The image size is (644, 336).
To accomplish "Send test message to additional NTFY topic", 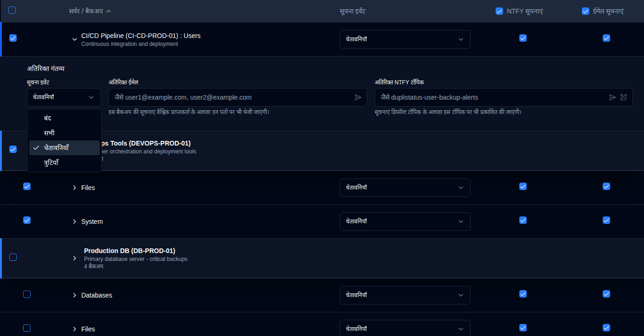I will pos(612,97).
